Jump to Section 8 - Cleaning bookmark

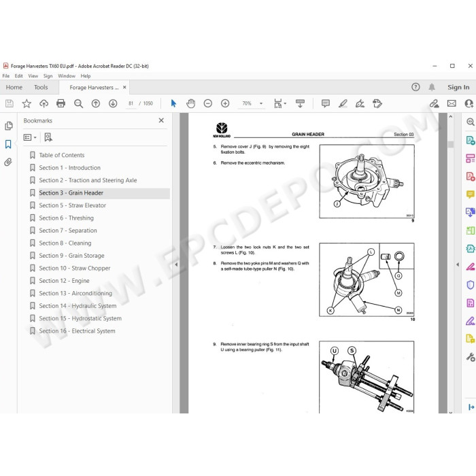[65, 243]
